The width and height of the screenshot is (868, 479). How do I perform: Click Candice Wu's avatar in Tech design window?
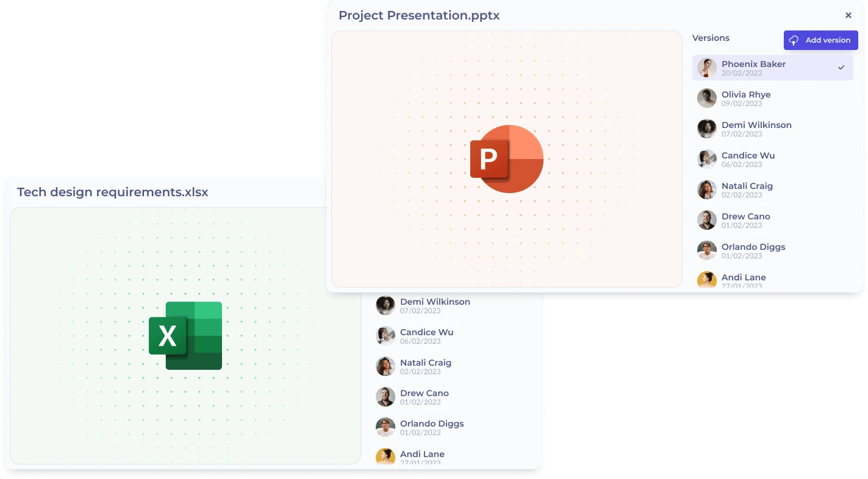coord(386,336)
